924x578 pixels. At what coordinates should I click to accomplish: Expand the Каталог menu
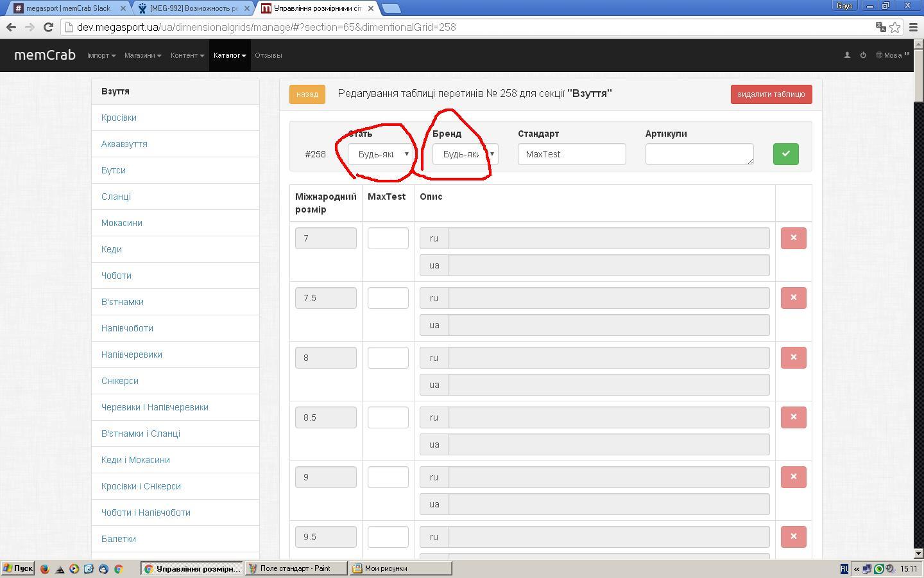(230, 55)
